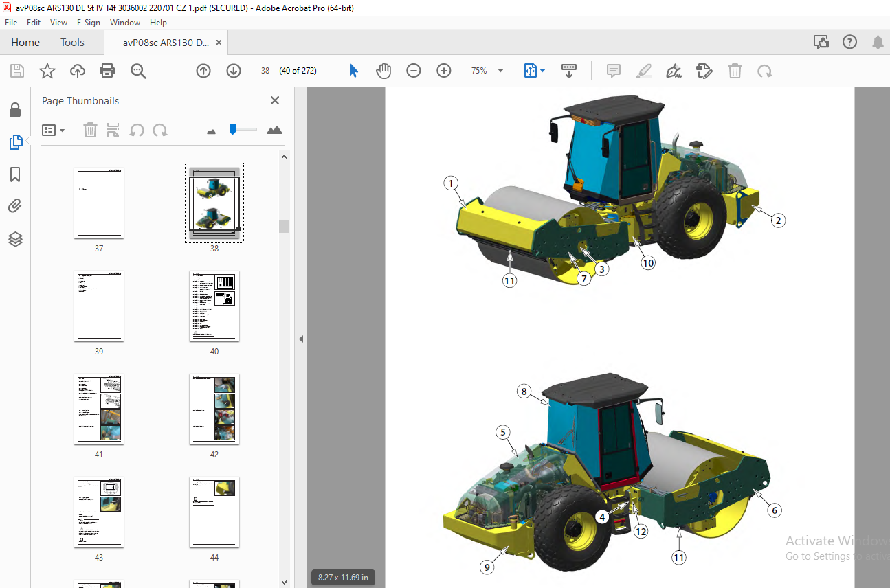Switch to the Tools tab
The width and height of the screenshot is (890, 588).
coord(72,43)
